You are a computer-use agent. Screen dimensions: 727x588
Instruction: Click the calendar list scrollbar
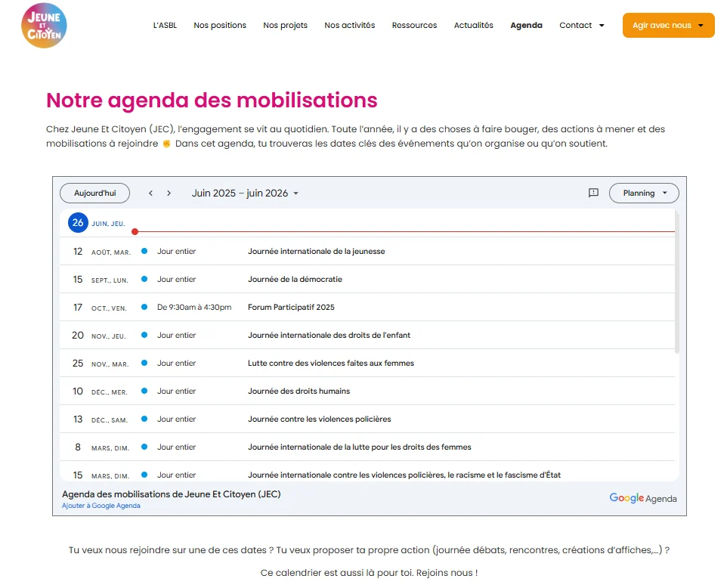pos(677,282)
